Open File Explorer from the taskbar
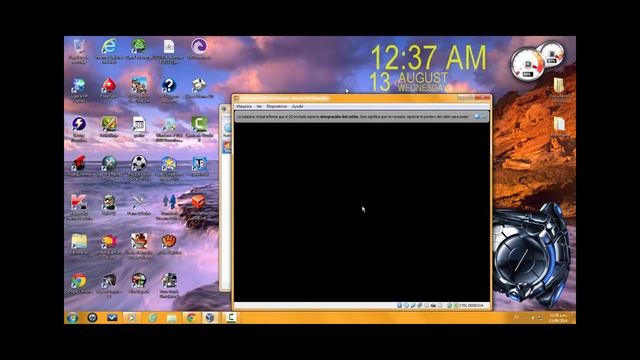Image resolution: width=640 pixels, height=360 pixels. (x=171, y=318)
